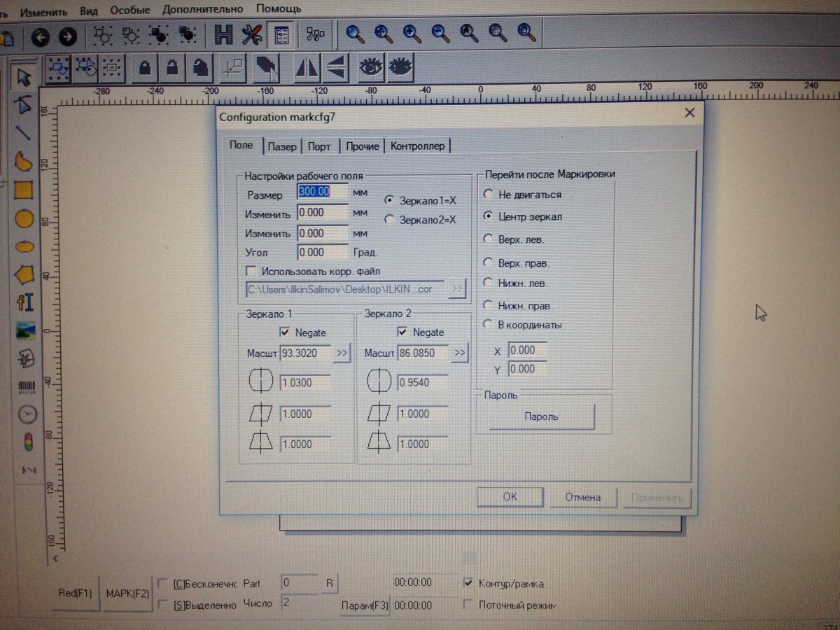840x630 pixels.
Task: Open the Дополнительно menu
Action: 203,9
